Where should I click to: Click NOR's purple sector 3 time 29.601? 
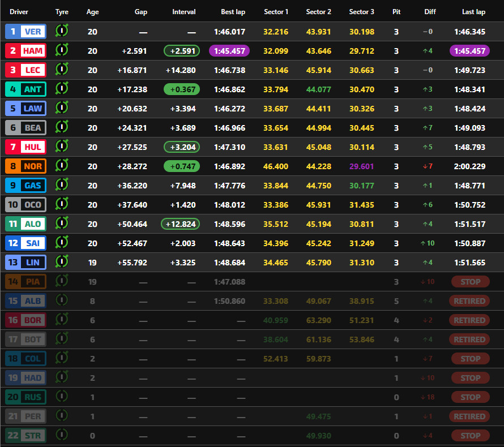coord(362,166)
